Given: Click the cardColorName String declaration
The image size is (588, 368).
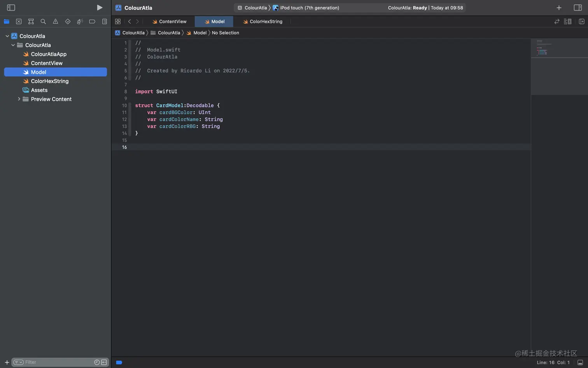Looking at the screenshot, I should click(x=185, y=120).
